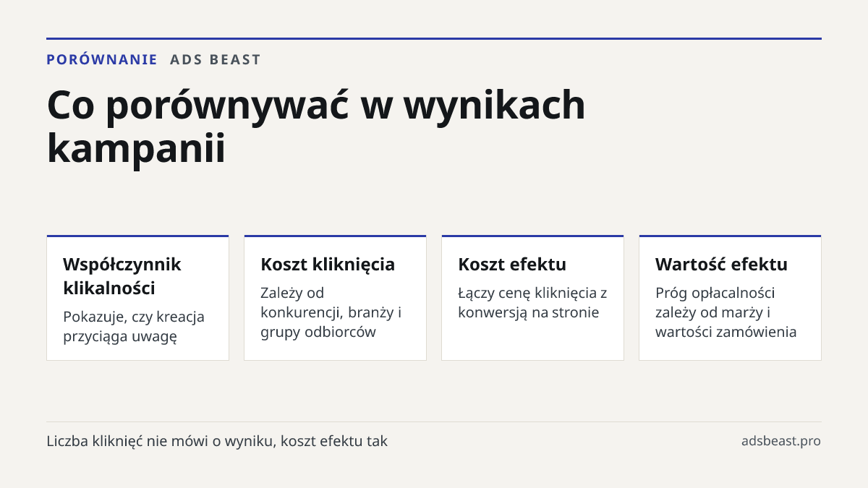Click 'Pokazuje, czy kreacja przyciąga uwagę' text

point(134,327)
